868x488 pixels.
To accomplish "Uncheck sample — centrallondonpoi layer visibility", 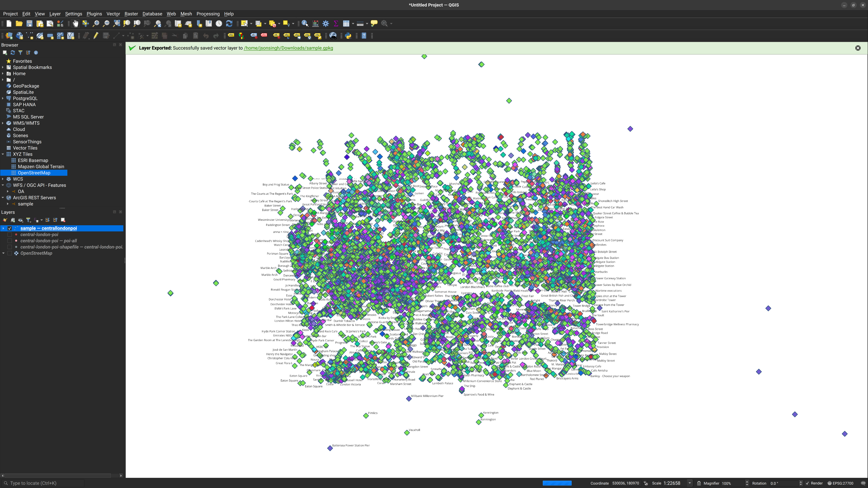I will (x=9, y=228).
